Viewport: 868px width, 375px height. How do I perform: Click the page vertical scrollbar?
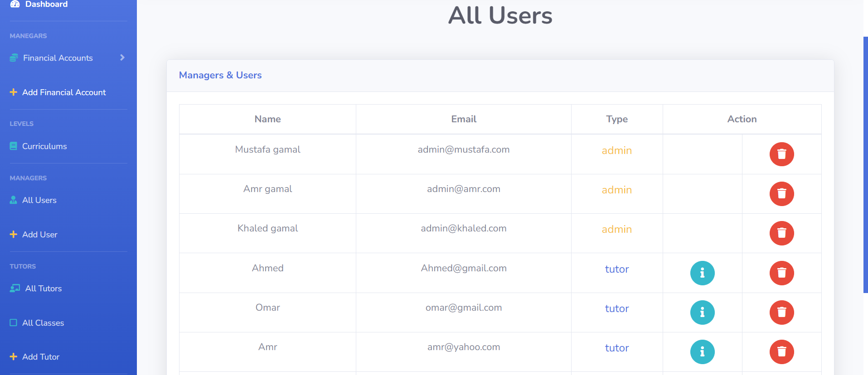coord(865,165)
